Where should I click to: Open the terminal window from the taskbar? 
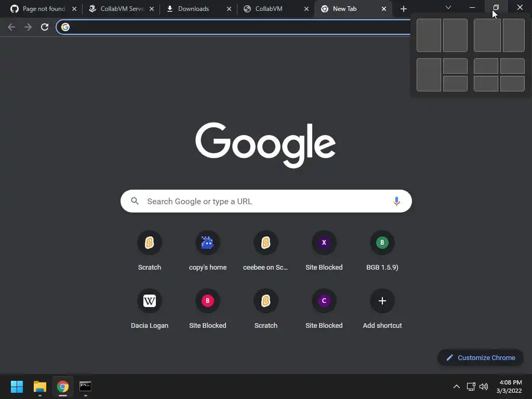[85, 387]
